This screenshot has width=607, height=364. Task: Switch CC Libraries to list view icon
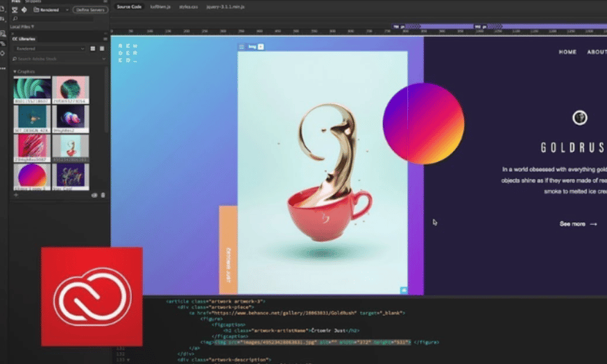102,49
